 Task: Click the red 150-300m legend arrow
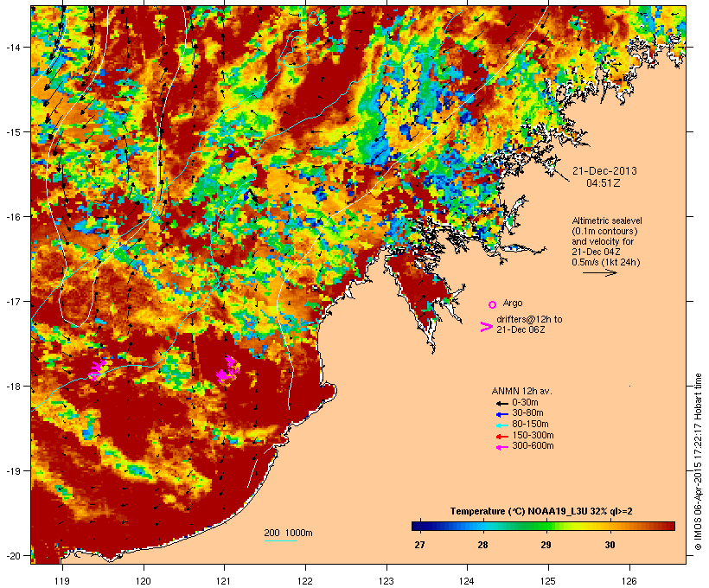[x=501, y=436]
